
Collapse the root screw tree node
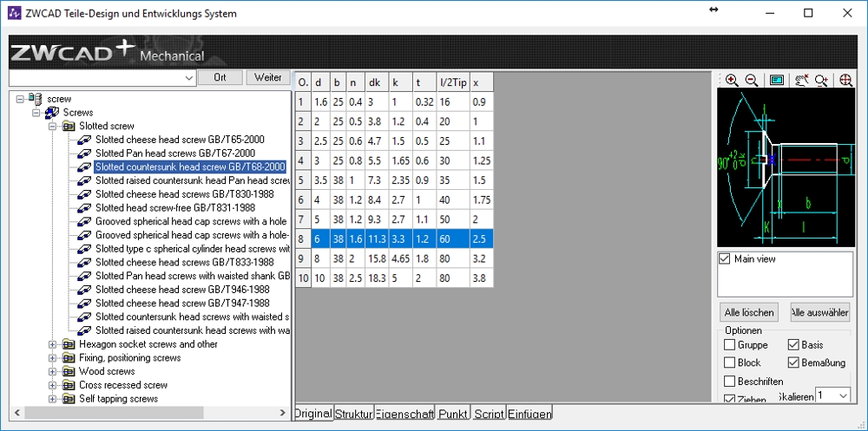[x=20, y=99]
